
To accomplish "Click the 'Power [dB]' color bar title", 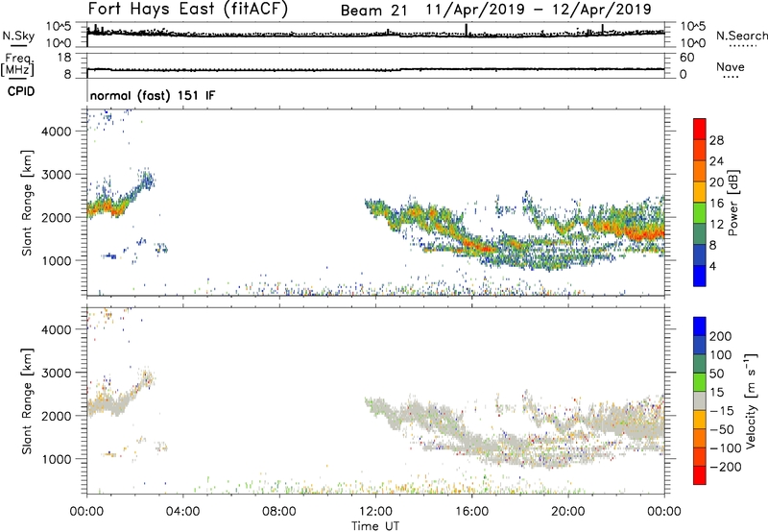I will (x=733, y=204).
